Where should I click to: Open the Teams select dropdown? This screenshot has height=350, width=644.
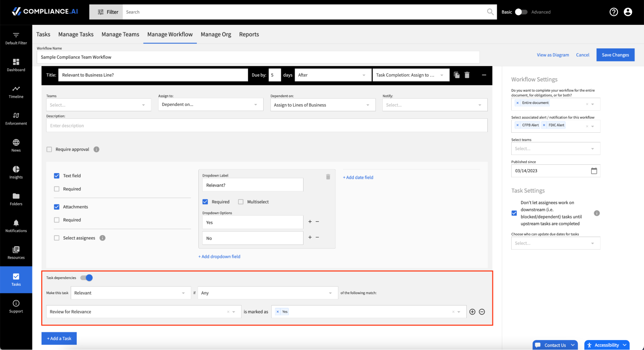coord(99,105)
